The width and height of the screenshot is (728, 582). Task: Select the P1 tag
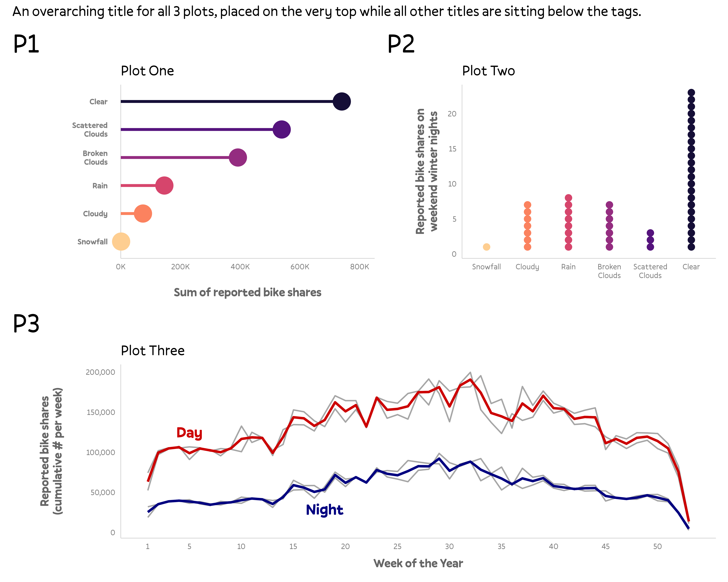tap(26, 44)
